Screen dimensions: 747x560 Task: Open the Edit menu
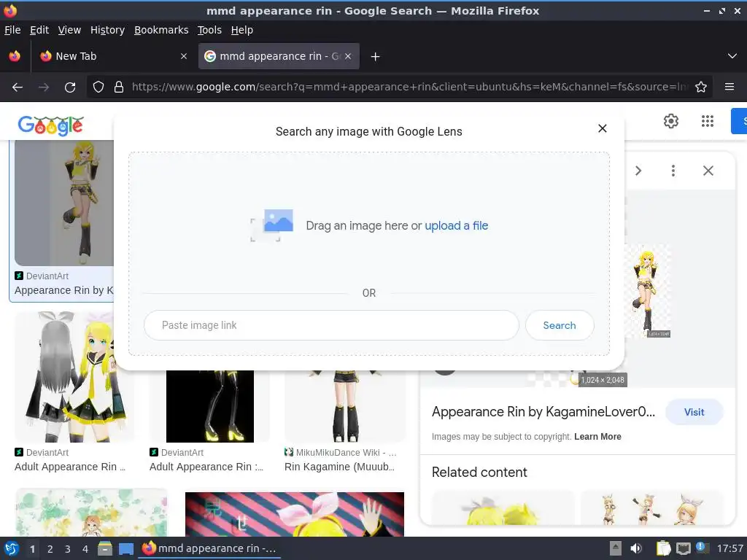click(x=39, y=30)
